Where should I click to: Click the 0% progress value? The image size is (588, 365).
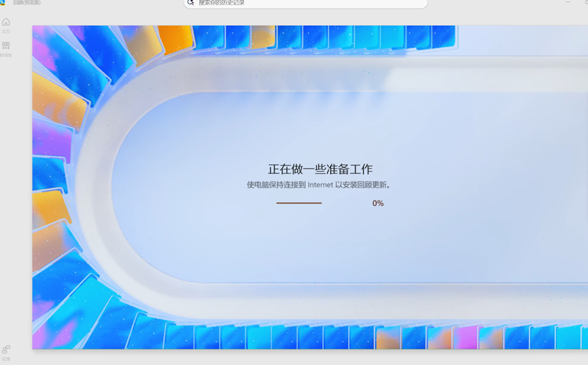click(x=378, y=203)
